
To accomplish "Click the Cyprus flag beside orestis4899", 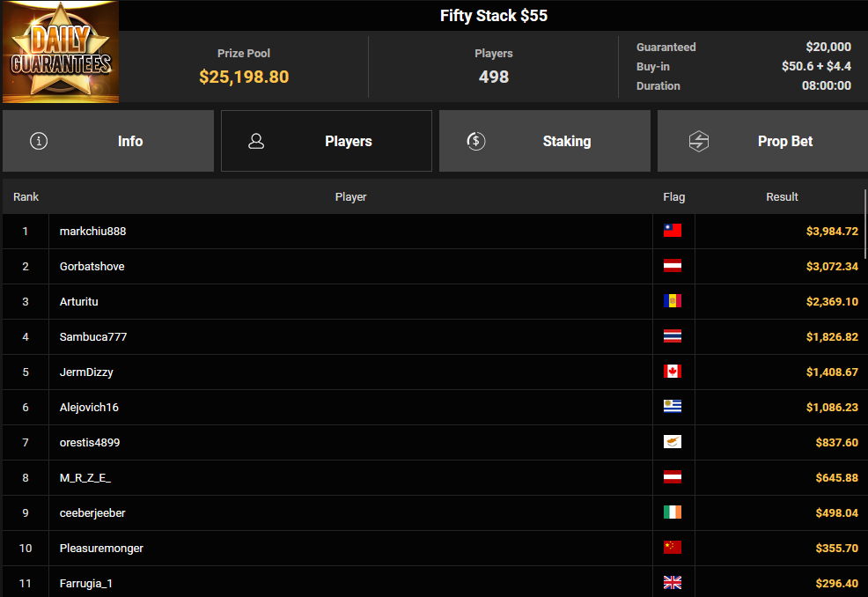I will 673,442.
